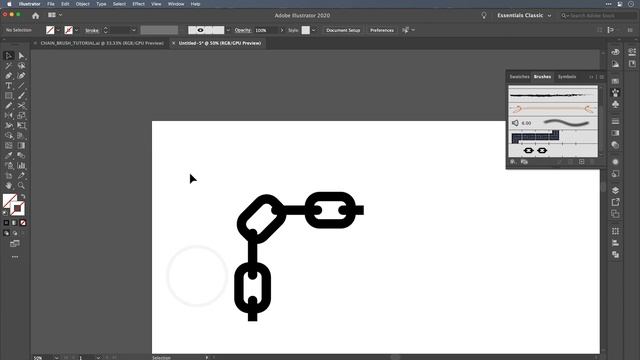640x360 pixels.
Task: Select the white arrow Direct Selection tool
Action: click(x=21, y=56)
